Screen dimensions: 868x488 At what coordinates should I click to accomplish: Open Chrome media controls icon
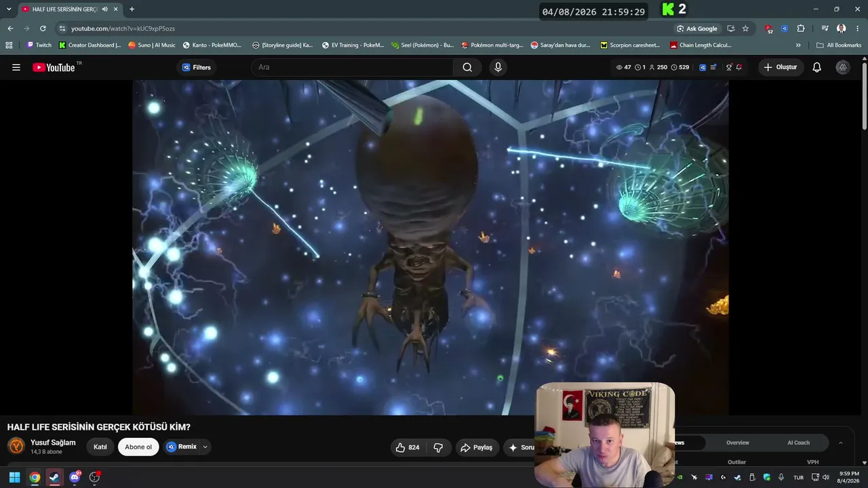point(825,28)
